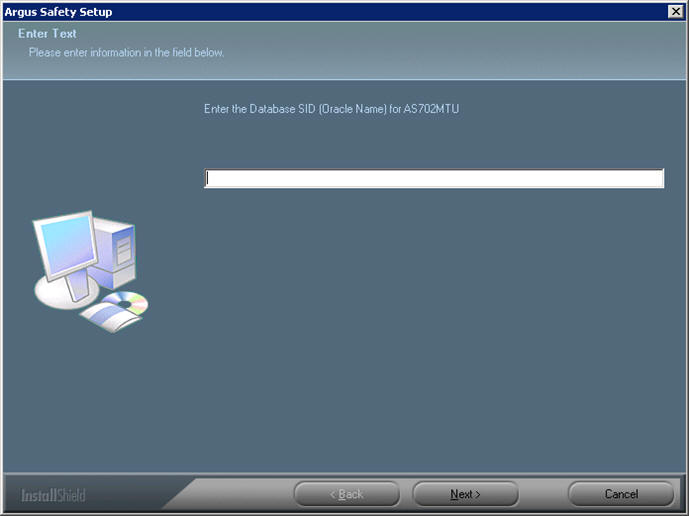689x516 pixels.
Task: Cancel the Argus Safety Setup
Action: pos(621,494)
